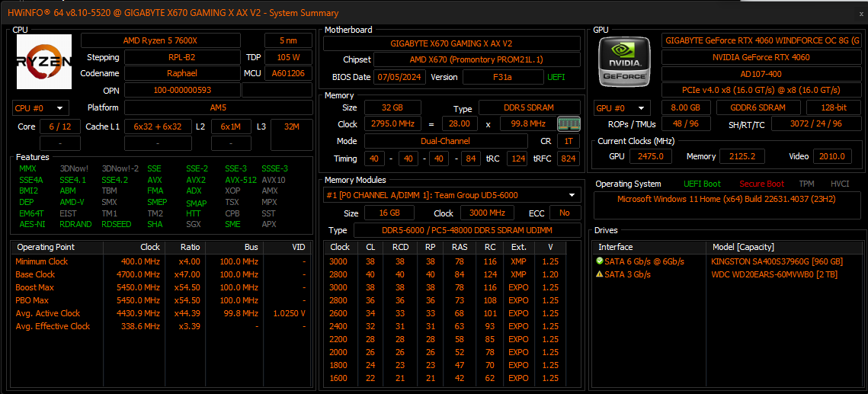868x394 pixels.
Task: Click the A601206 MCU value
Action: point(288,73)
